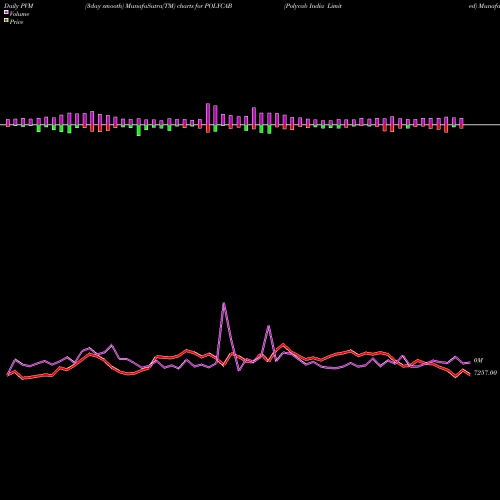Click the Volume legend color swatch

6,12
